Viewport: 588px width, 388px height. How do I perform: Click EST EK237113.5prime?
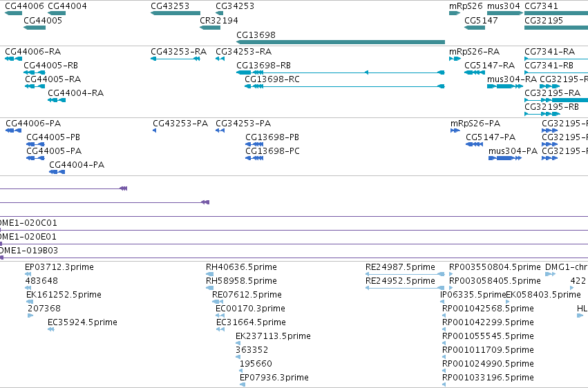[x=238, y=343]
